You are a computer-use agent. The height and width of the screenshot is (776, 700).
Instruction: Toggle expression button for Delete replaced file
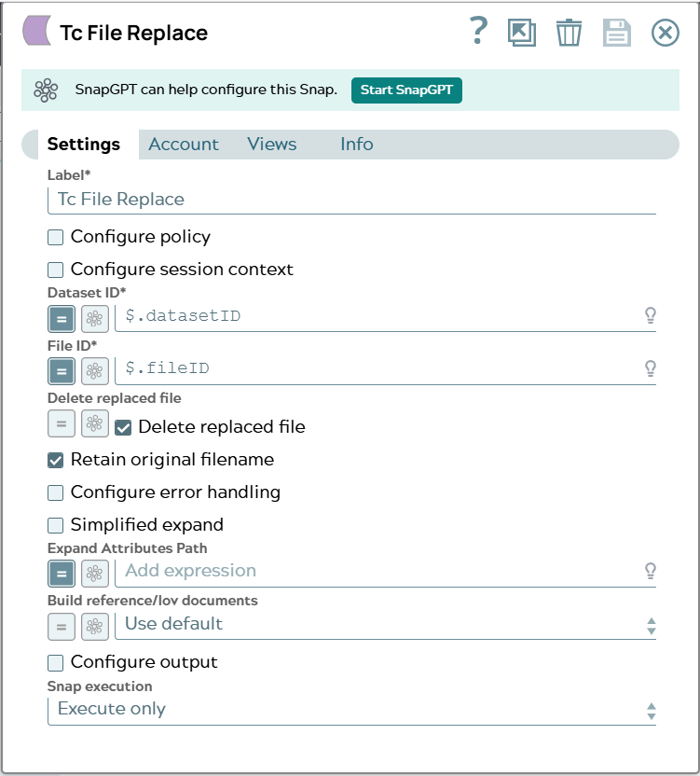click(62, 423)
